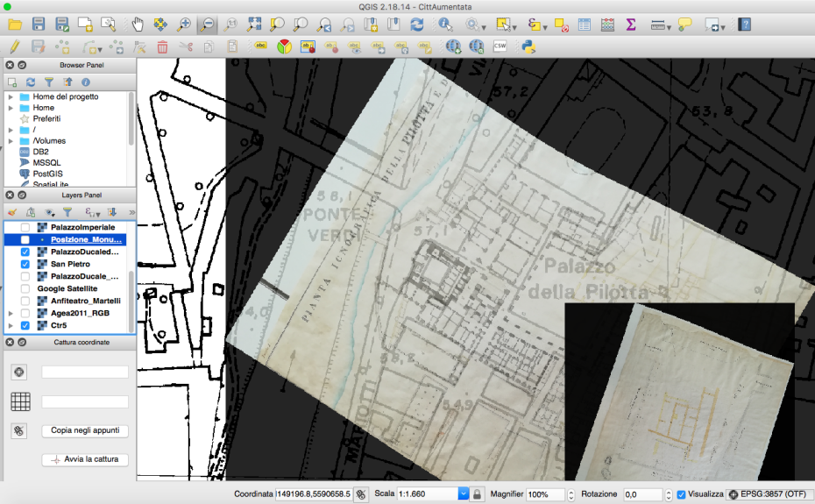The width and height of the screenshot is (815, 504).
Task: Open the statistics Sigma icon
Action: pyautogui.click(x=630, y=25)
